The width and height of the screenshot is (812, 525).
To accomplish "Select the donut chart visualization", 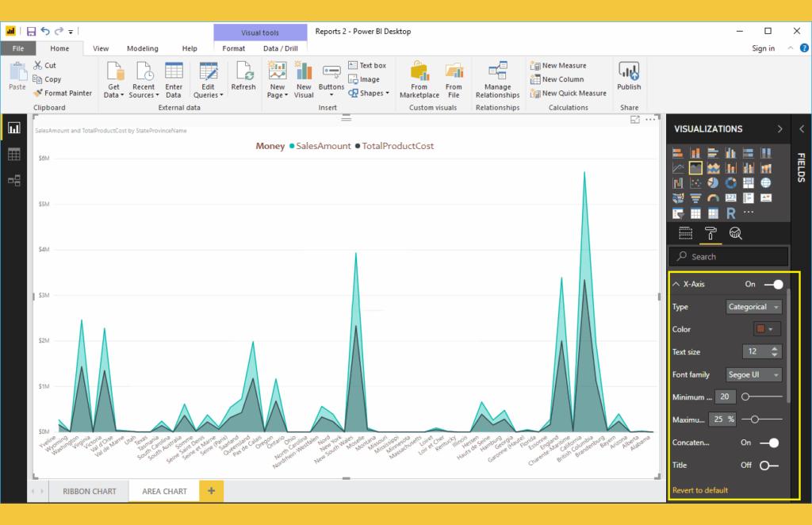I will coord(730,183).
